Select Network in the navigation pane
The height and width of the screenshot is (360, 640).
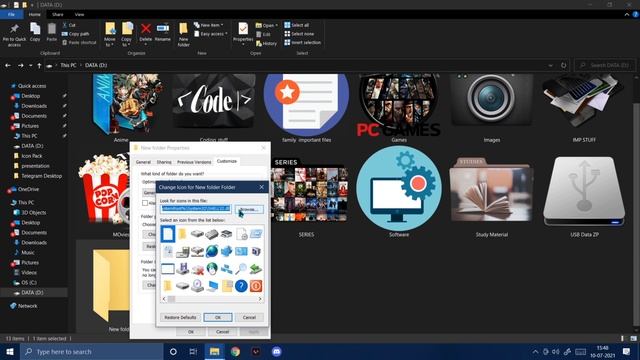coord(27,306)
